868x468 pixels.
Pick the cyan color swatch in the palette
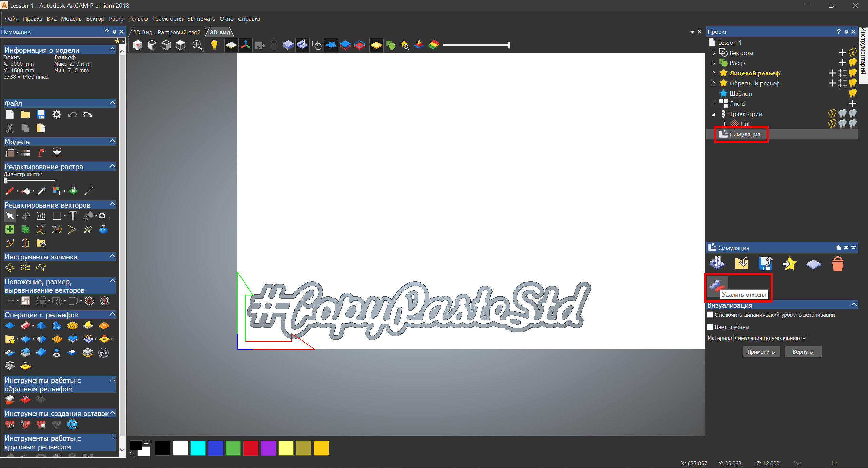[x=198, y=448]
